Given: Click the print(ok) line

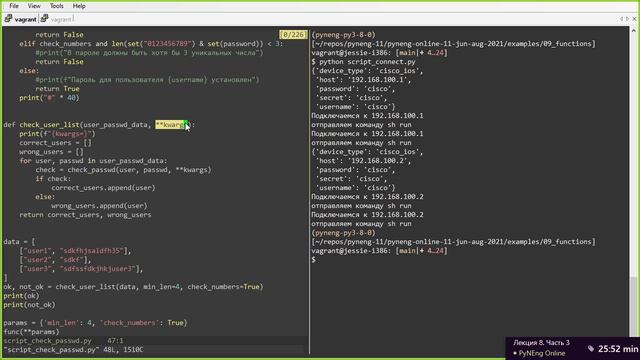Looking at the screenshot, I should (21, 296).
